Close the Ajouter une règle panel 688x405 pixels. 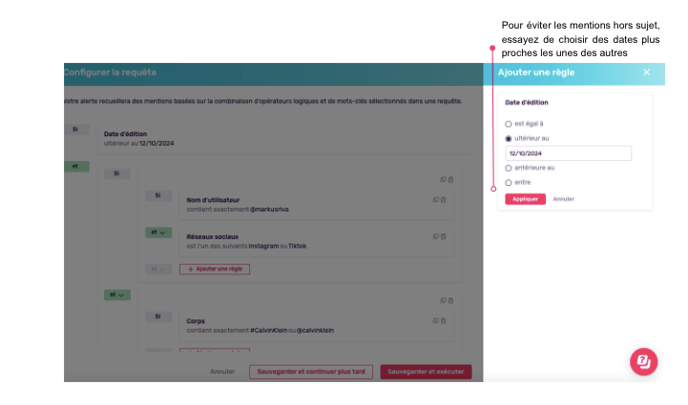[646, 72]
